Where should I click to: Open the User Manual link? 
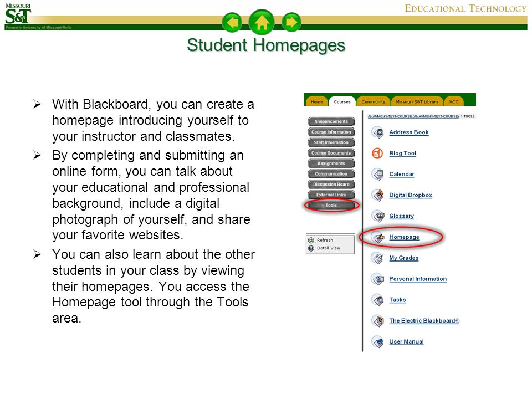pos(406,342)
